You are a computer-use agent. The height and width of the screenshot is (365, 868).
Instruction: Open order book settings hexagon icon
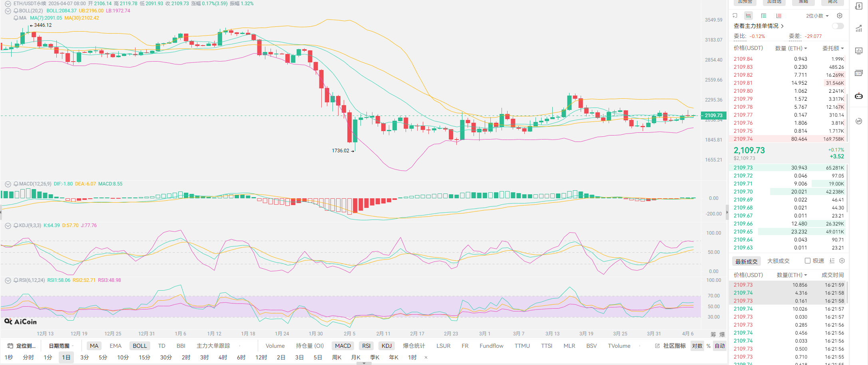point(840,16)
